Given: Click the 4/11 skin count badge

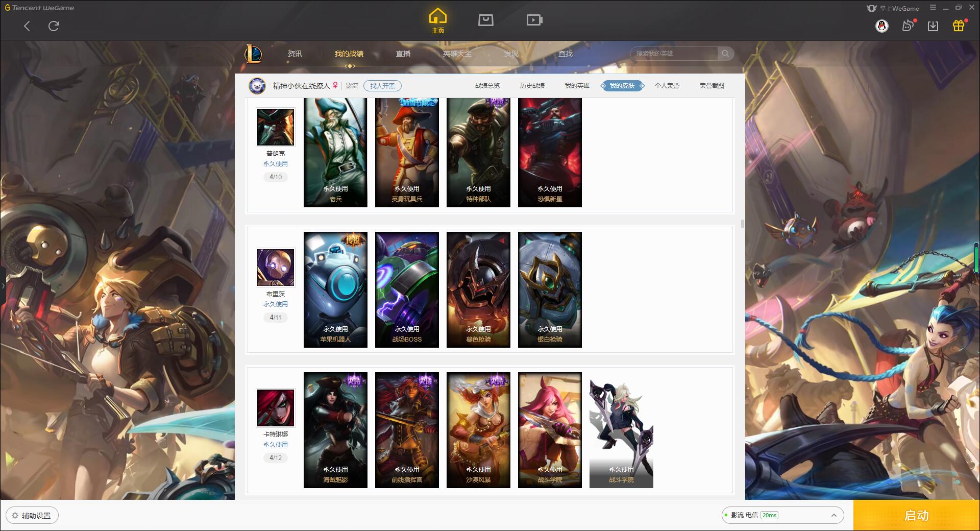Looking at the screenshot, I should pos(276,318).
